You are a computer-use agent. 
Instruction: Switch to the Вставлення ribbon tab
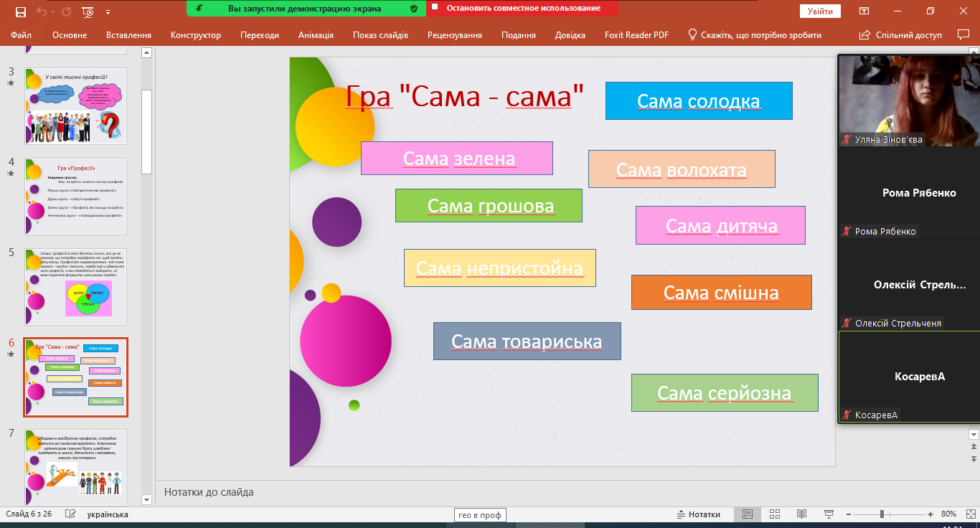point(128,34)
